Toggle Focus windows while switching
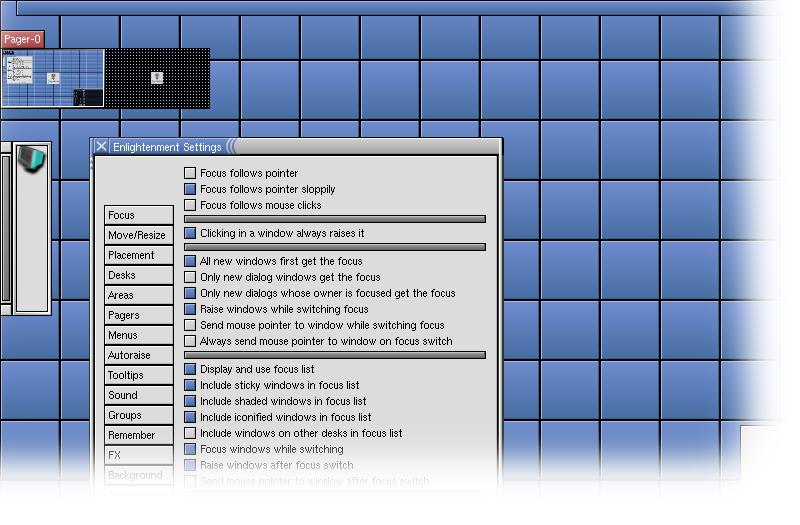 pos(190,449)
